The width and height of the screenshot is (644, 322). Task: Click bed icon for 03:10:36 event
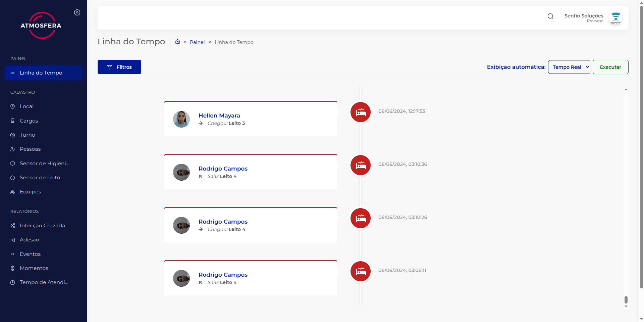point(361,165)
